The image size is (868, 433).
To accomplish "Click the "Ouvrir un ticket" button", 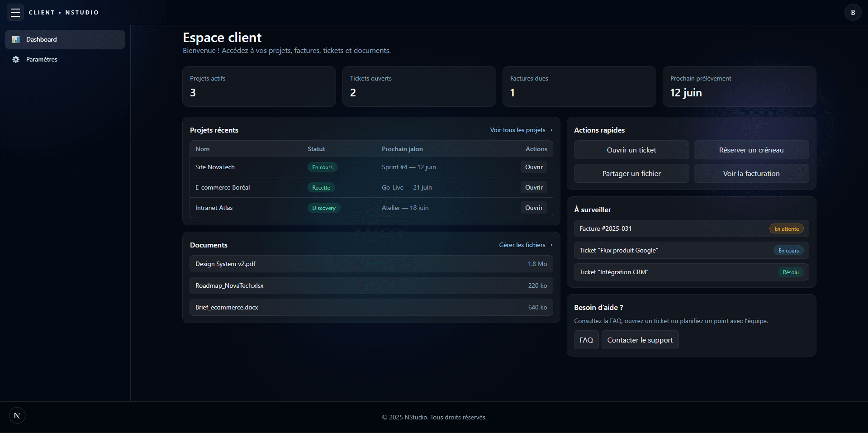I will tap(631, 150).
